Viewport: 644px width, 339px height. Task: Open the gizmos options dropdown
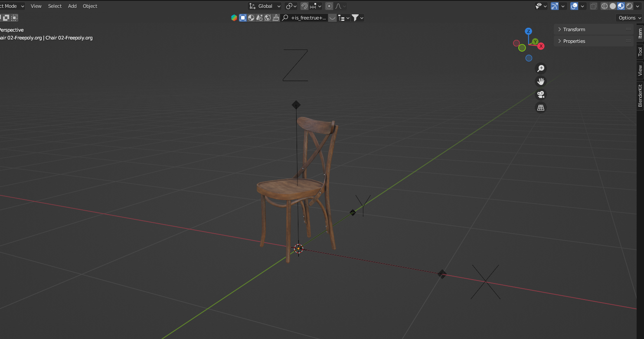coord(563,6)
